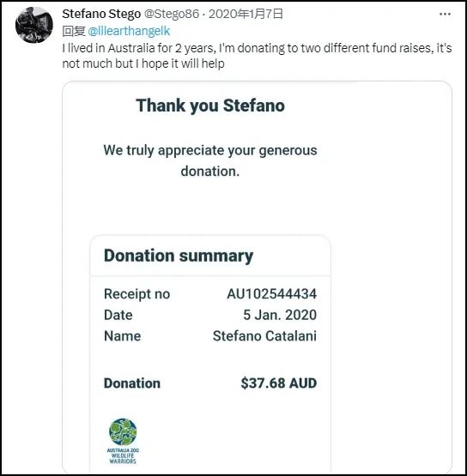Click Stefano Stego's profile avatar
This screenshot has width=467, height=476.
tap(34, 25)
